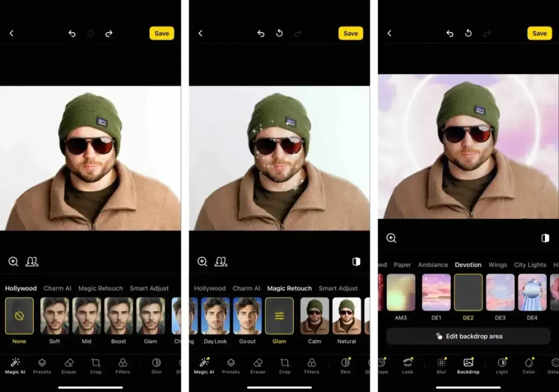Select the Blur tool in the right screen

[x=441, y=366]
